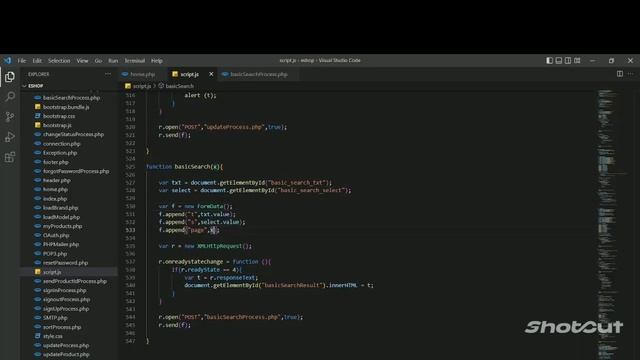The width and height of the screenshot is (640, 360).
Task: Open the Run menu
Action: point(113,60)
